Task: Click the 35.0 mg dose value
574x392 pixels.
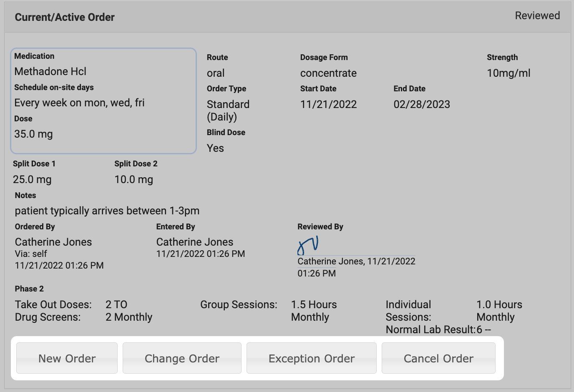Action: (x=33, y=134)
